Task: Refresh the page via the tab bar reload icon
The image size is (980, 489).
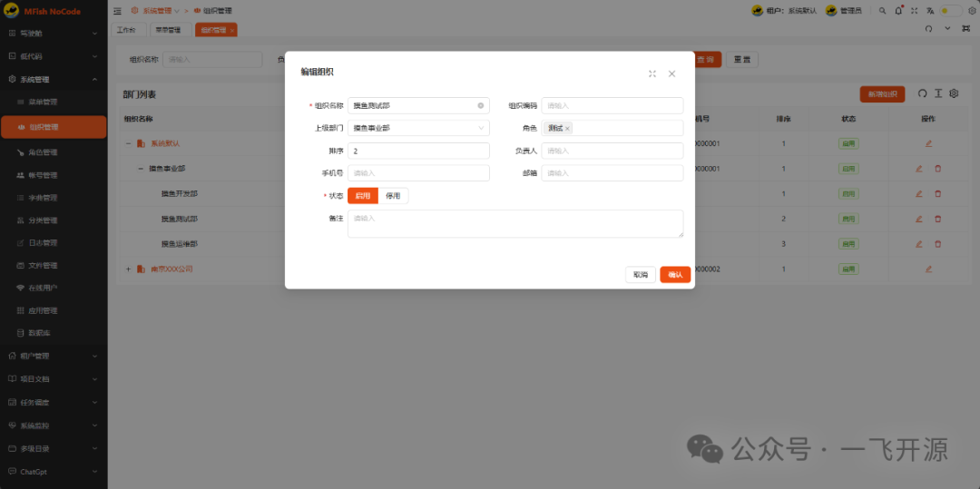Action: pyautogui.click(x=929, y=29)
